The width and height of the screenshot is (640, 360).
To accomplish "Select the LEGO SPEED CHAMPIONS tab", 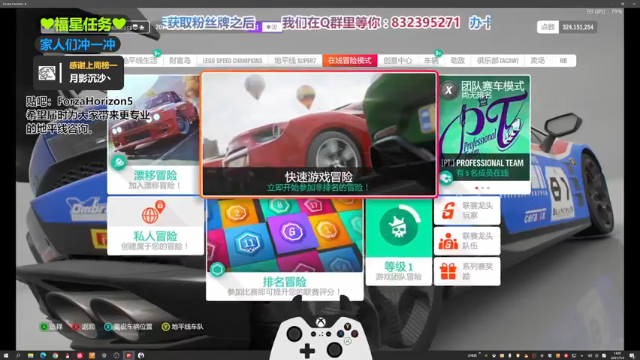I will pyautogui.click(x=232, y=60).
